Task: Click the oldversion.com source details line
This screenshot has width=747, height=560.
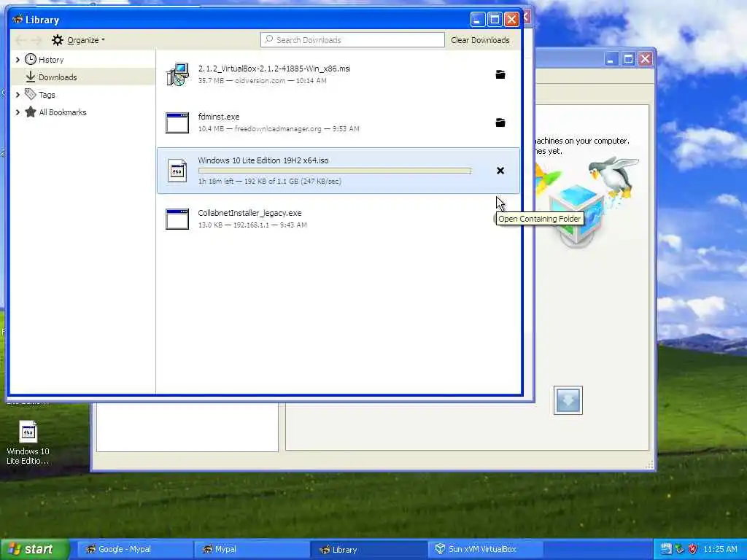Action: point(263,80)
